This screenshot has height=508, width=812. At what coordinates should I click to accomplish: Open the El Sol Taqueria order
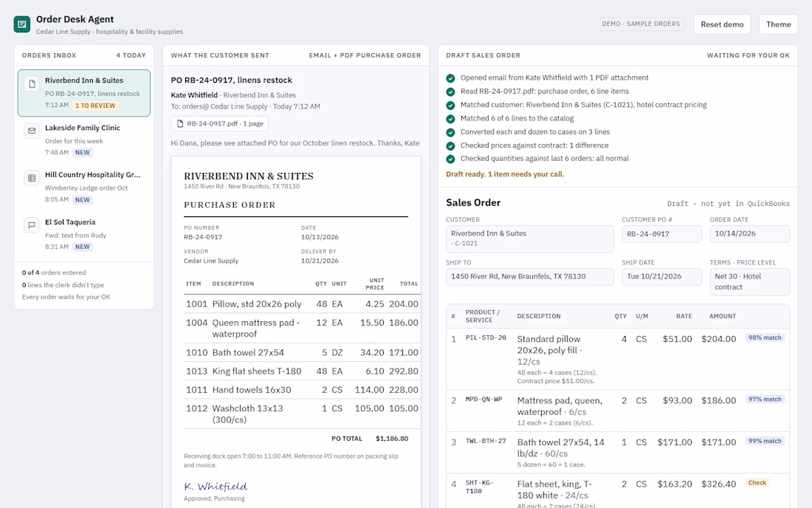point(84,234)
